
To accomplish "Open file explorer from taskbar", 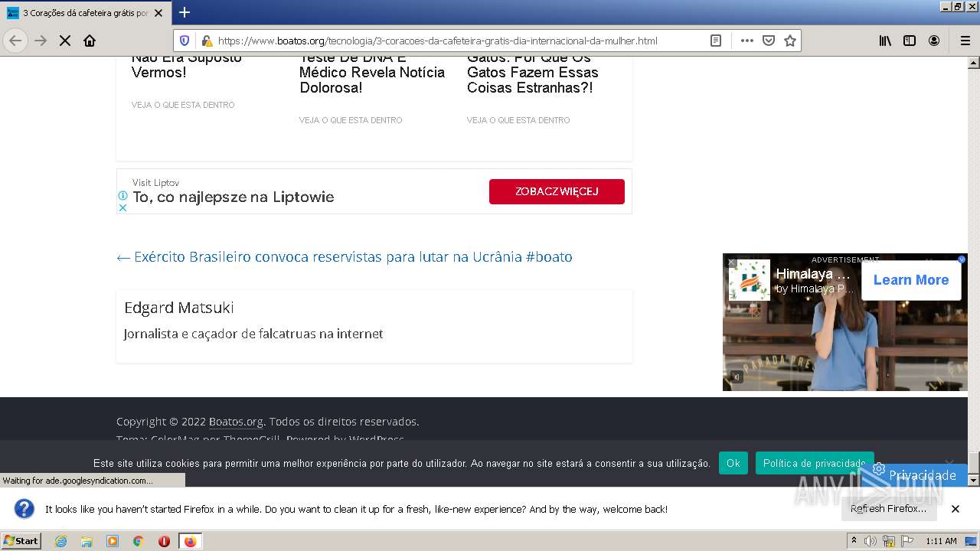I will 87,541.
